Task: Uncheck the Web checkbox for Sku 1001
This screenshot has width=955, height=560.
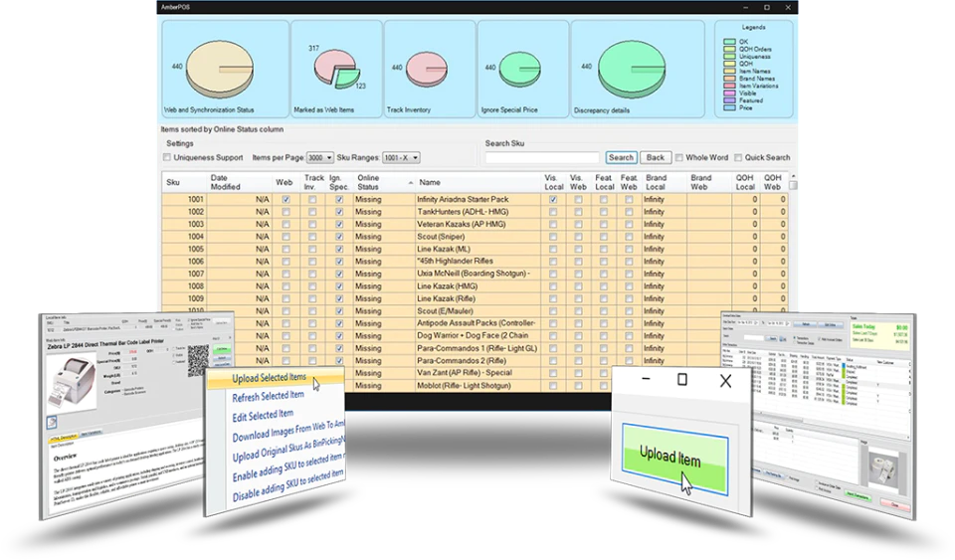Action: coord(286,200)
